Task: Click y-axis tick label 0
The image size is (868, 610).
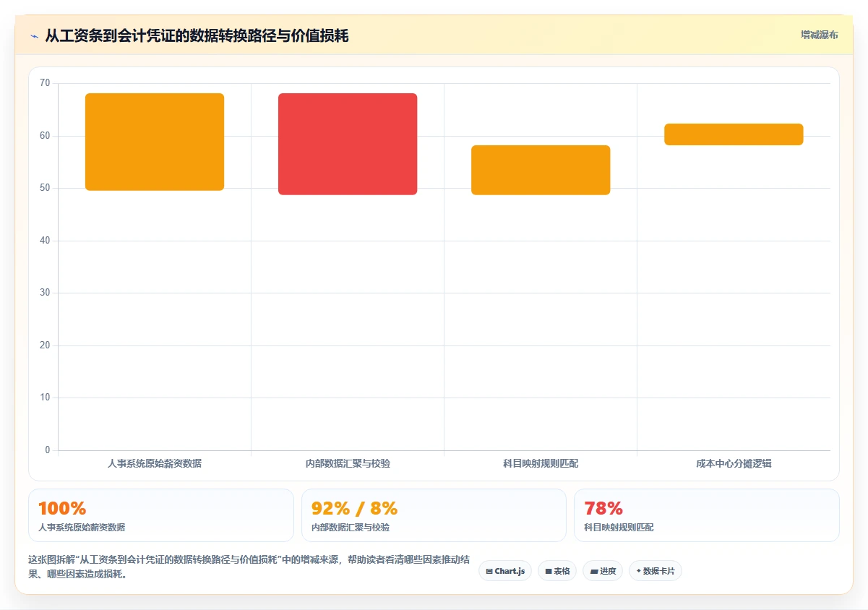Action: click(48, 450)
